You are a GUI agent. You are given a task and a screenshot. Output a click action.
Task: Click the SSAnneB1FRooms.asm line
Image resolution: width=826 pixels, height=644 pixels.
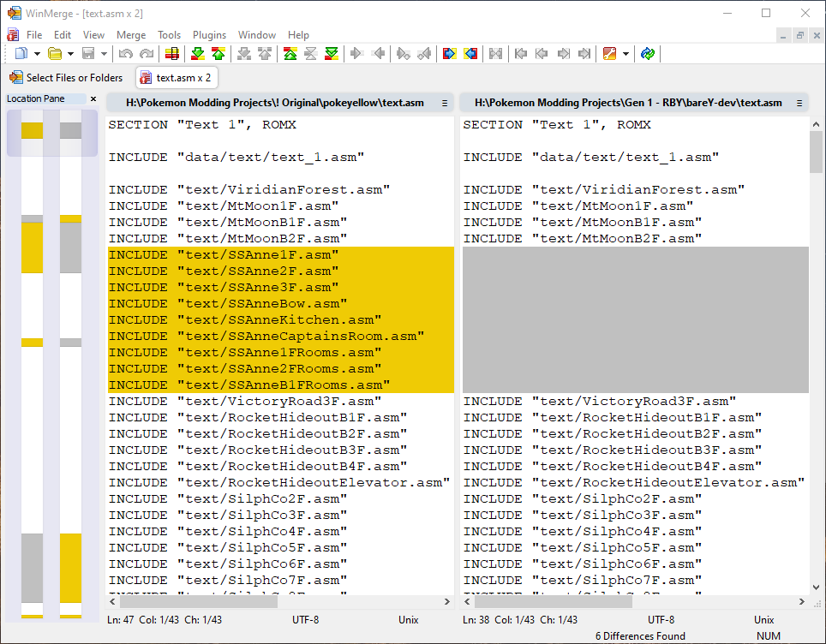point(281,385)
